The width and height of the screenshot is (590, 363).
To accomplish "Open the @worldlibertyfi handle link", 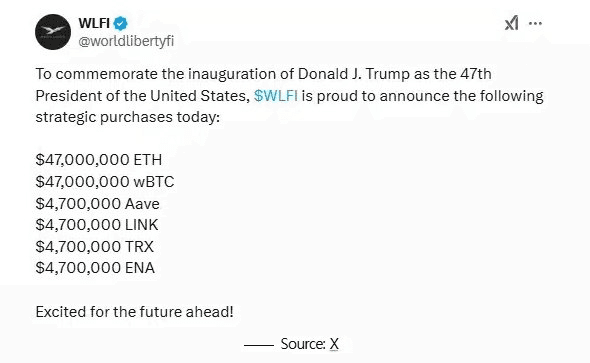I will click(x=126, y=41).
